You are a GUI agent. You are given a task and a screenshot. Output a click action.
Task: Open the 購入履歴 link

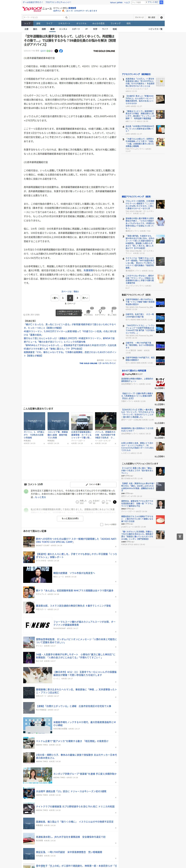(152, 18)
